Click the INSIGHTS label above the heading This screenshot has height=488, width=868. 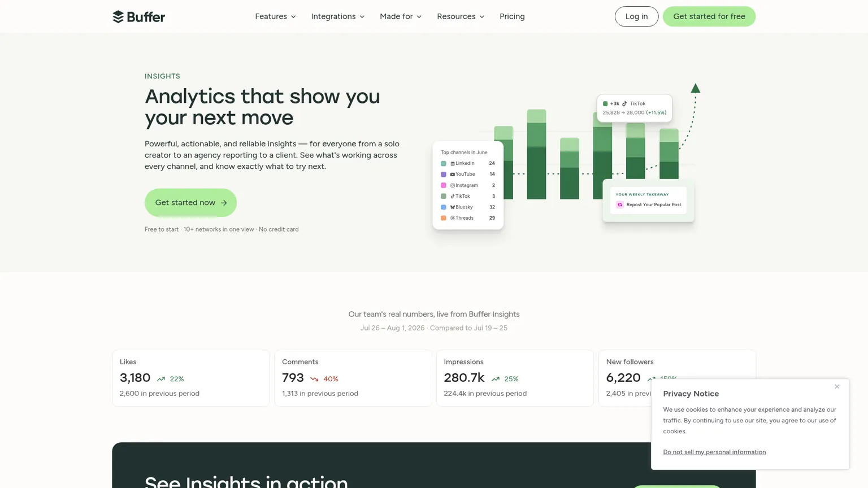click(162, 76)
